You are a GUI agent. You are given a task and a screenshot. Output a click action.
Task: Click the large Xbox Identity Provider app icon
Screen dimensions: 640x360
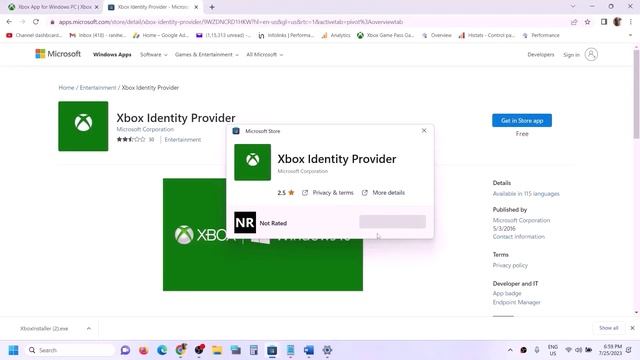(x=83, y=126)
